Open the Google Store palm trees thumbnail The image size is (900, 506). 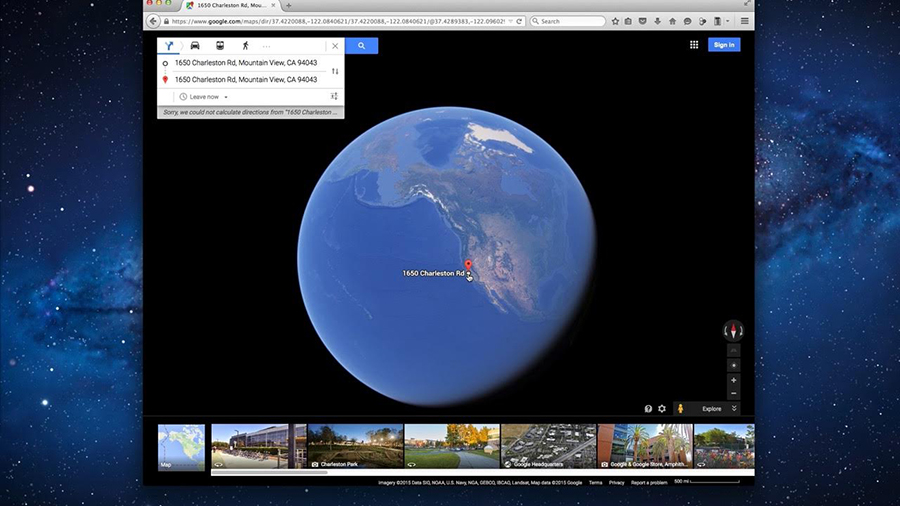coord(645,446)
